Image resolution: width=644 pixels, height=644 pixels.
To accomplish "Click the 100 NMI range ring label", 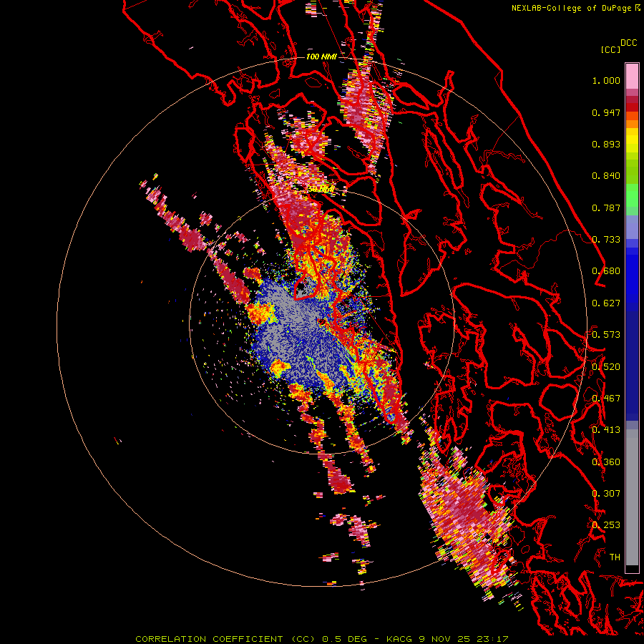I will tap(321, 57).
